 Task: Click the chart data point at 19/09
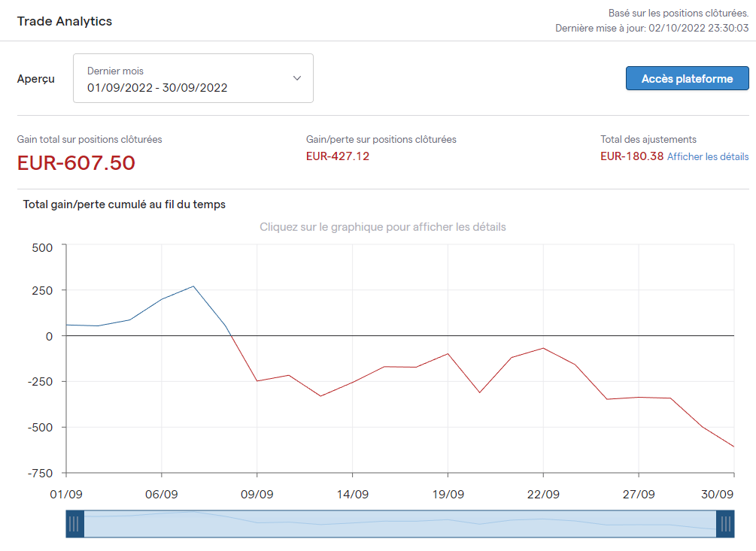[x=448, y=353]
